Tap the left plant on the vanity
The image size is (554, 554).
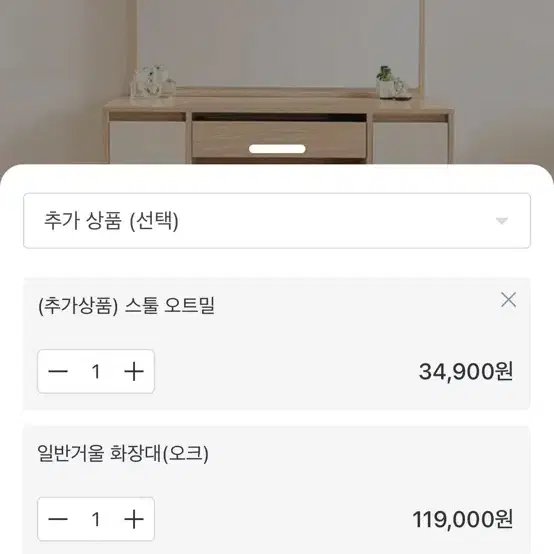coord(152,82)
